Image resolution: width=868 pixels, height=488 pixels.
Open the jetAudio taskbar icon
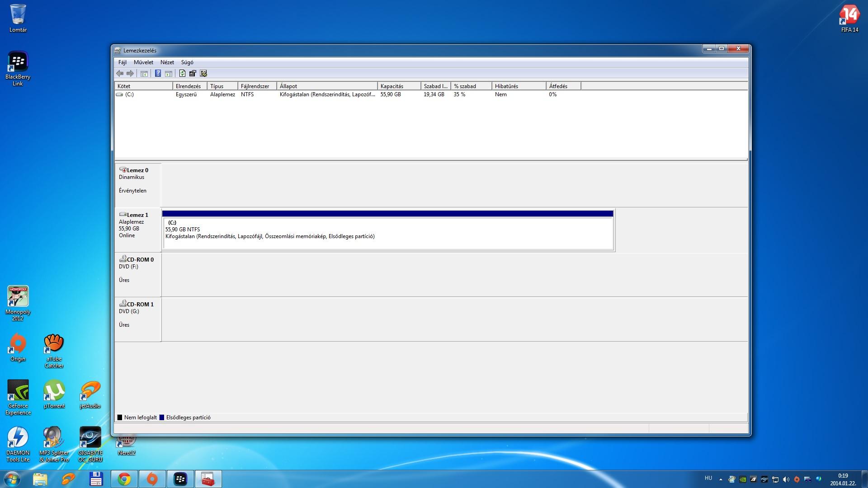[x=68, y=479]
